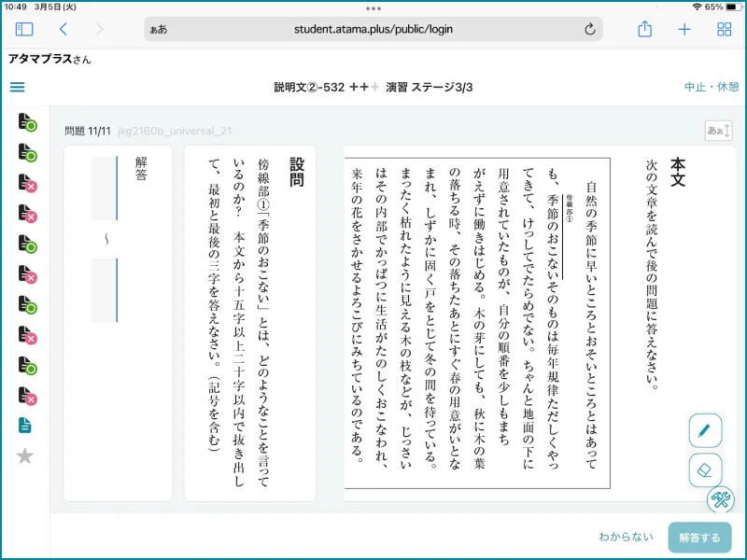This screenshot has height=560, width=747.
Task: Open the Safari share sheet icon
Action: (644, 29)
